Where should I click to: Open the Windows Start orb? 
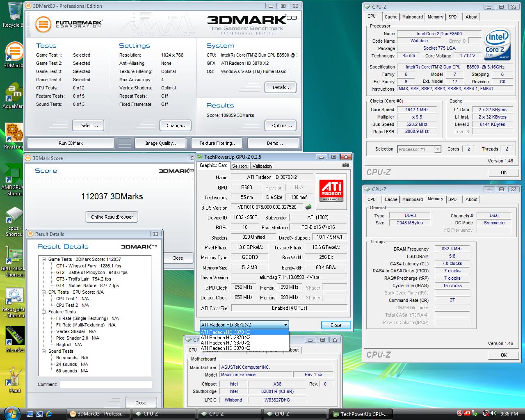pos(11,413)
